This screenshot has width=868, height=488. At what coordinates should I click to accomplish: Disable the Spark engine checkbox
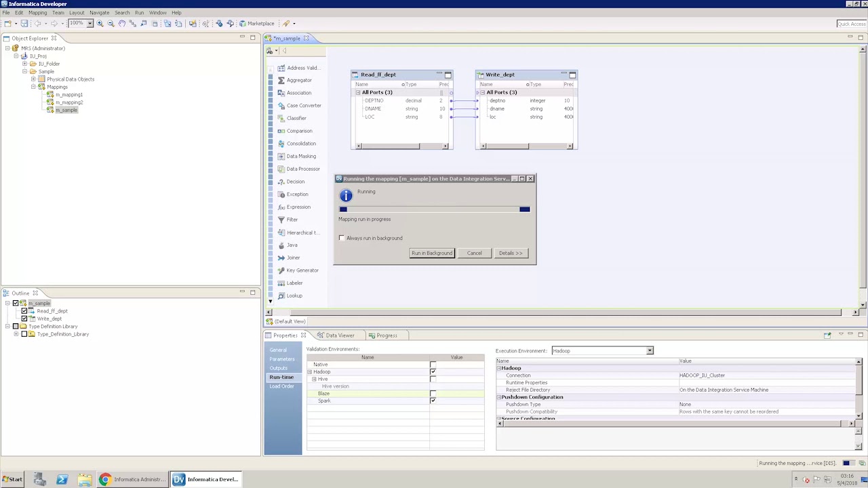click(433, 401)
